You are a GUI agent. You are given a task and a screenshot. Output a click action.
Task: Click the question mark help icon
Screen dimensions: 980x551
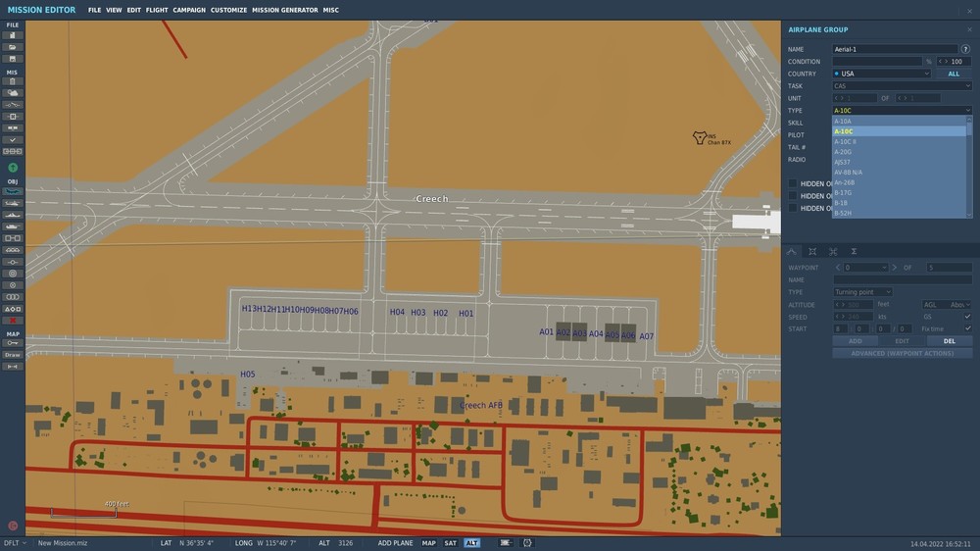965,49
